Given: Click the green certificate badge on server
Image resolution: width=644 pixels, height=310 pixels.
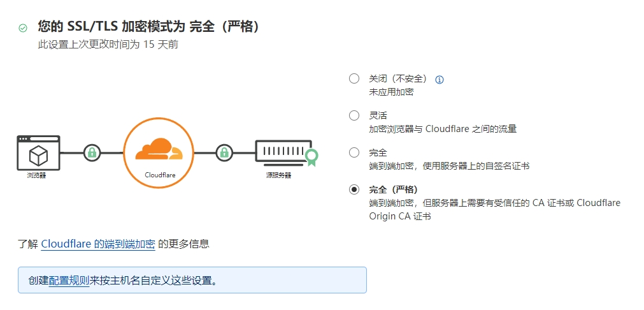Looking at the screenshot, I should point(311,157).
